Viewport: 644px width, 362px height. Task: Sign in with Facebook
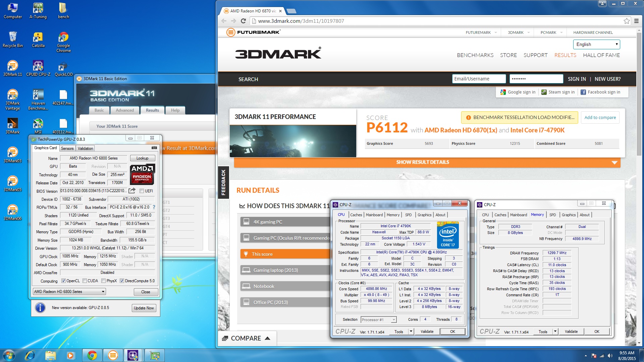600,92
